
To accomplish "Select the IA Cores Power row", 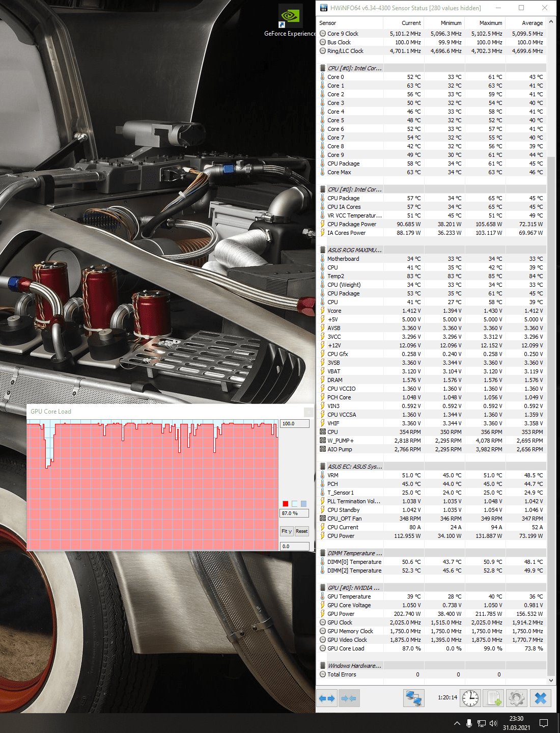I will (431, 233).
